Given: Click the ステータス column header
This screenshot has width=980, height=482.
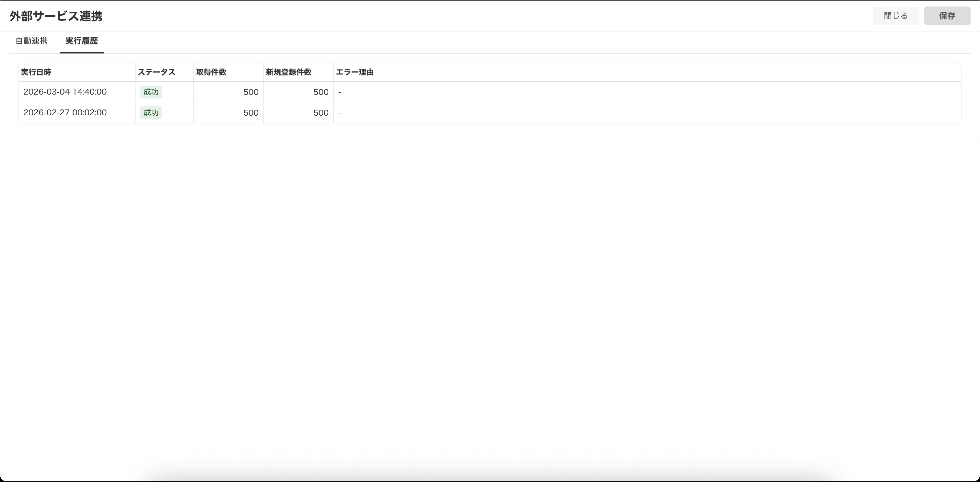Looking at the screenshot, I should pos(156,72).
